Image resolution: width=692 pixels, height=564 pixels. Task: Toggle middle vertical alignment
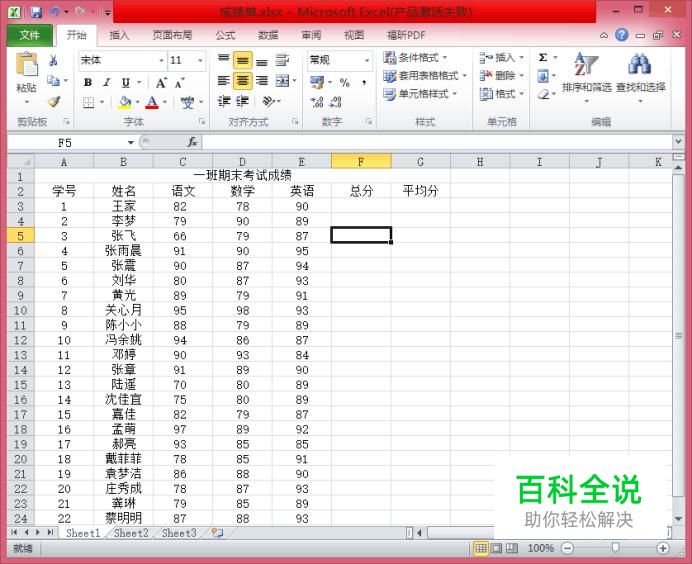coord(242,60)
